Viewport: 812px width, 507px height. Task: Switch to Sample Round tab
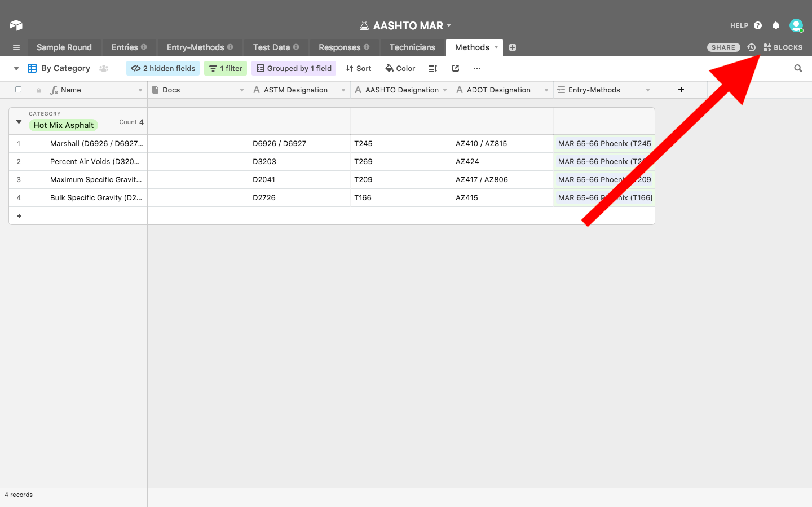pyautogui.click(x=64, y=47)
